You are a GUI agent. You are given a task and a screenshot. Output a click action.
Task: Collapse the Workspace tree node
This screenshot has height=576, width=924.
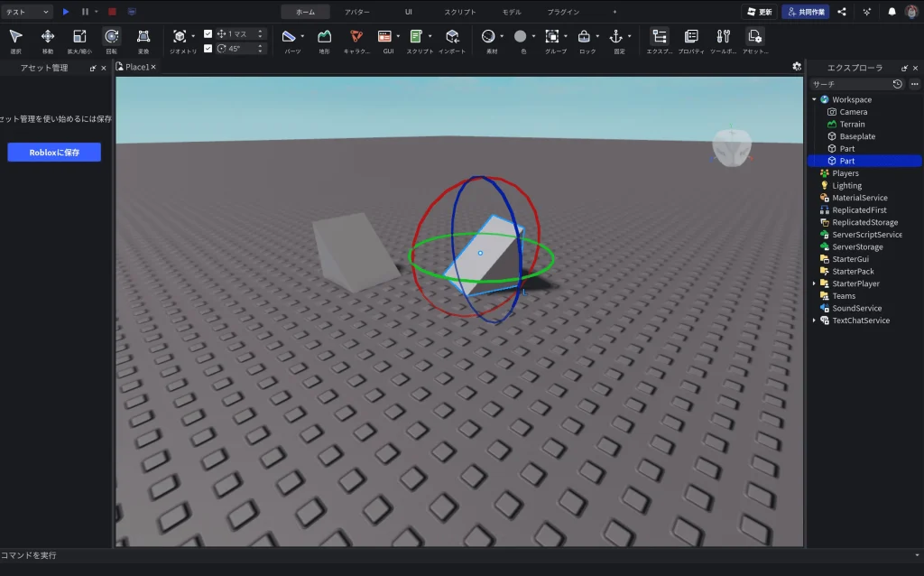[x=816, y=99]
